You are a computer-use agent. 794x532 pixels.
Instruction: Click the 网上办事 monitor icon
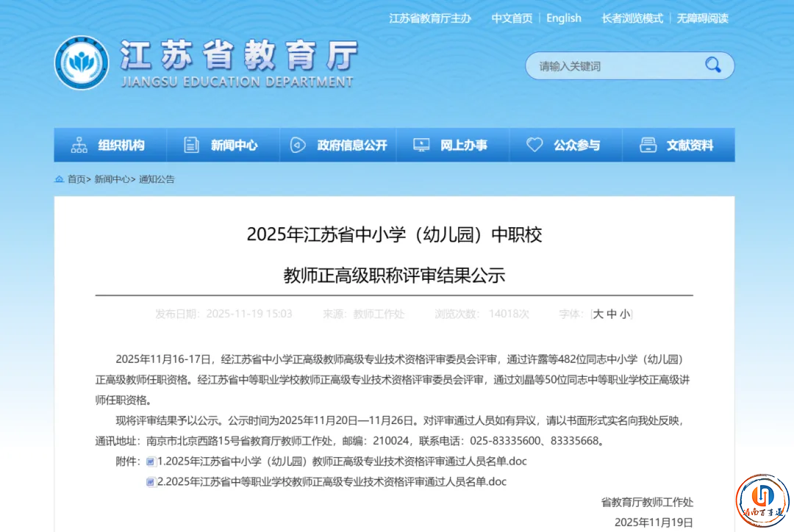pos(421,145)
